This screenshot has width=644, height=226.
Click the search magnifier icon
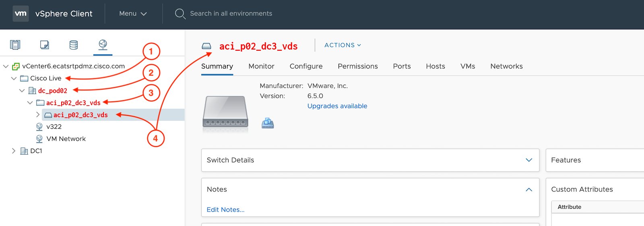tap(180, 14)
